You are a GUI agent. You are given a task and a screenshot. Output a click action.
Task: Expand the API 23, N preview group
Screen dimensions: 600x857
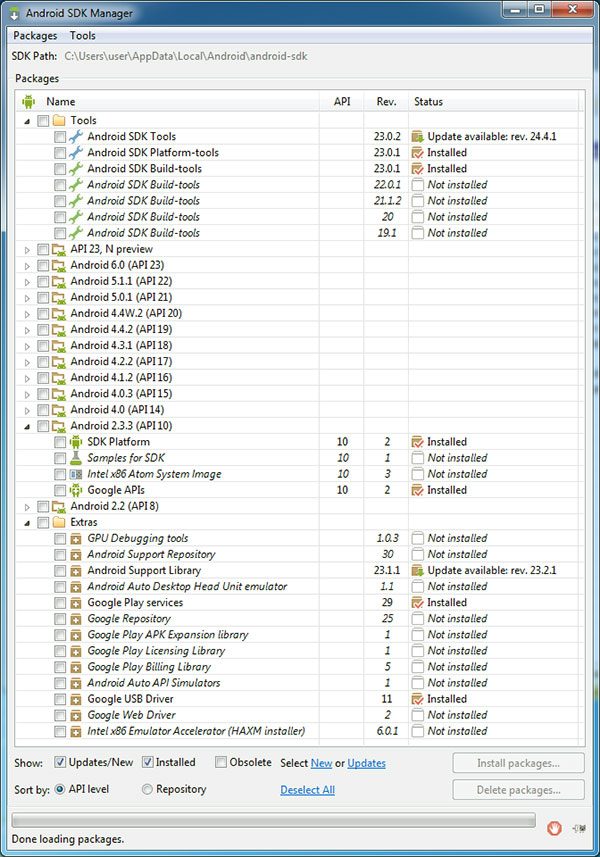27,250
